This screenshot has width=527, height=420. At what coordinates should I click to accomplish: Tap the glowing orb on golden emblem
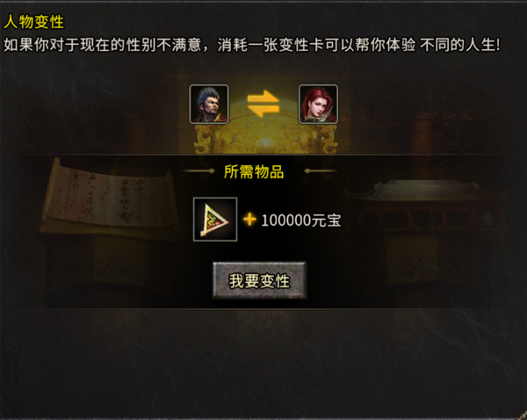(x=265, y=144)
